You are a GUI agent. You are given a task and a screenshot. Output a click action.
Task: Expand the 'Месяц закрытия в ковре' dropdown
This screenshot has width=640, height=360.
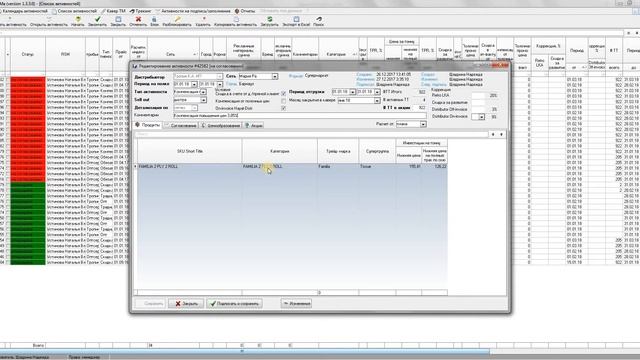(x=377, y=100)
